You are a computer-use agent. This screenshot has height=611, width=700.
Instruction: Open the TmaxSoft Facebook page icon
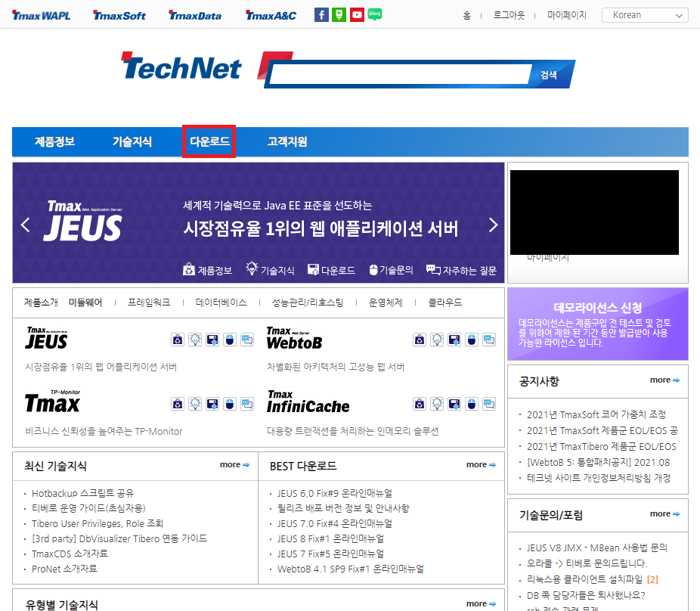click(321, 14)
